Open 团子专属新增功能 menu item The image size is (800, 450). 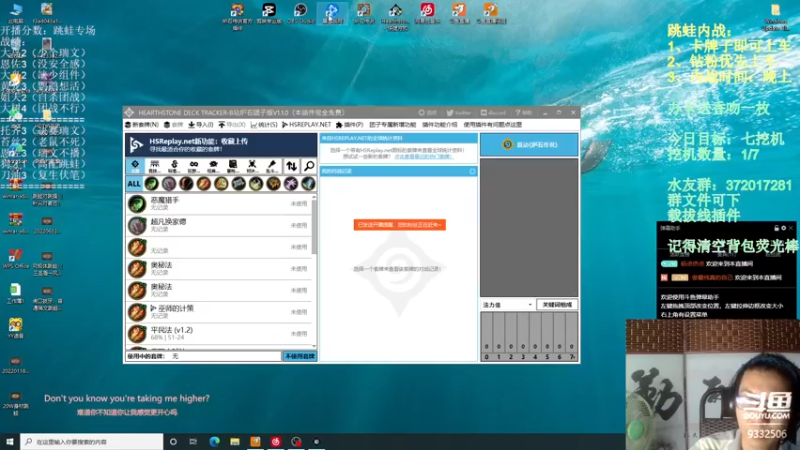[392, 124]
